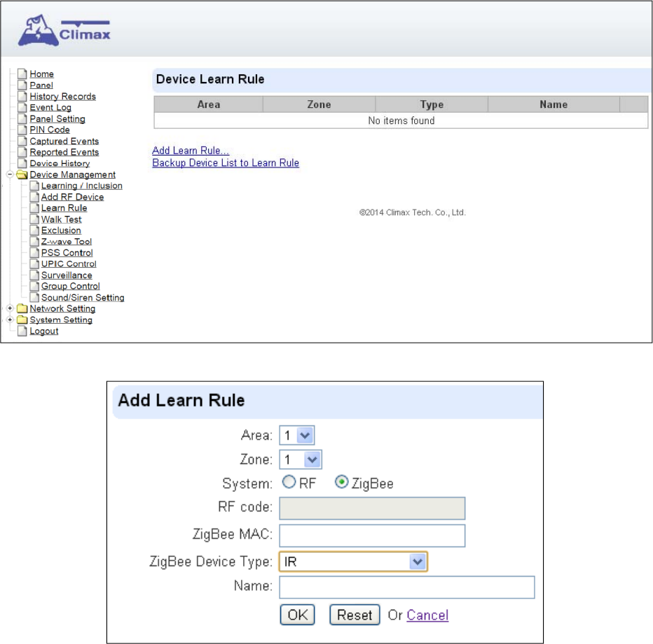The width and height of the screenshot is (653, 644).
Task: Open the Learn Rule menu entry
Action: [x=64, y=208]
